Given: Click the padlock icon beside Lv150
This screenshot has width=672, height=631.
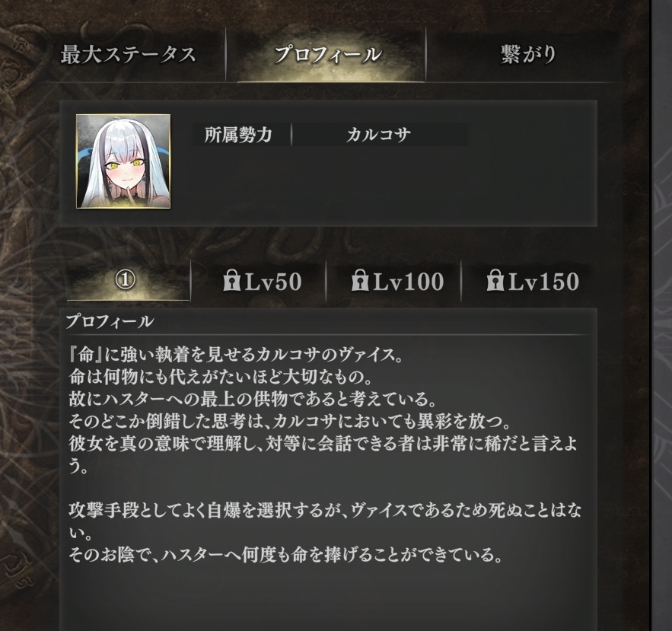Looking at the screenshot, I should (x=495, y=280).
